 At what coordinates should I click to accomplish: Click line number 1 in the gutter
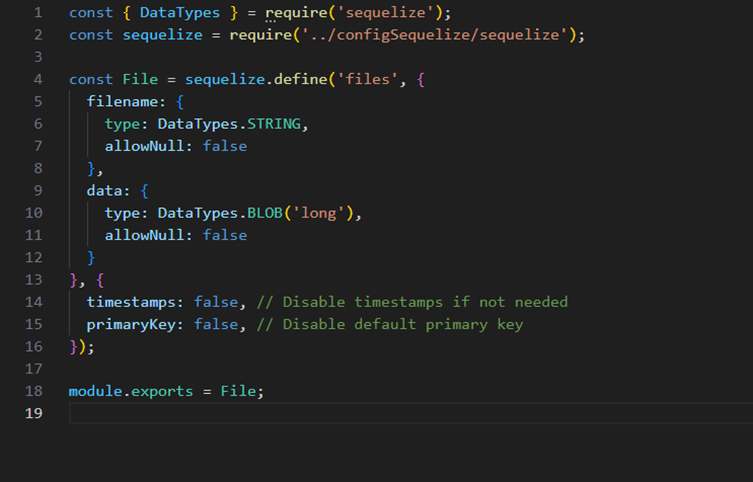[x=38, y=12]
